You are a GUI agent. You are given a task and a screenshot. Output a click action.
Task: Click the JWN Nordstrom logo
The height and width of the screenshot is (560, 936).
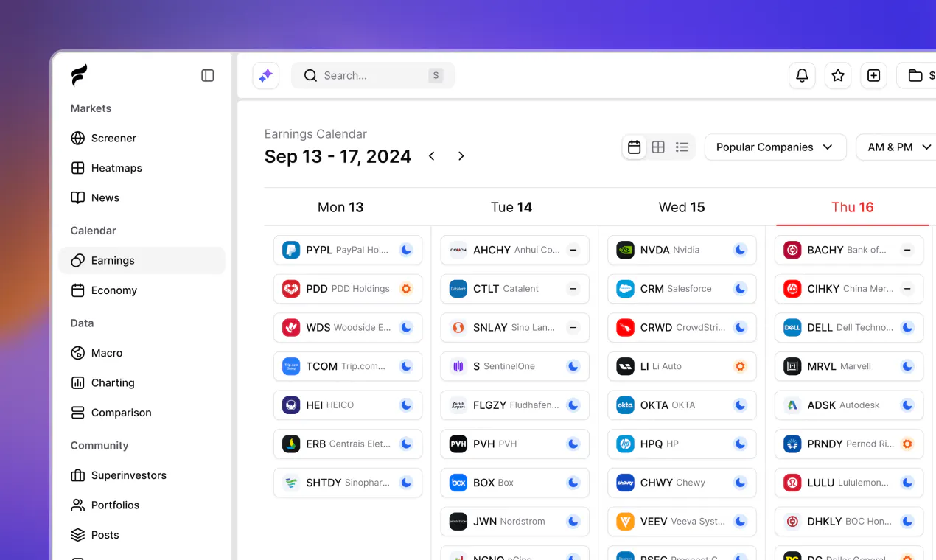(458, 521)
